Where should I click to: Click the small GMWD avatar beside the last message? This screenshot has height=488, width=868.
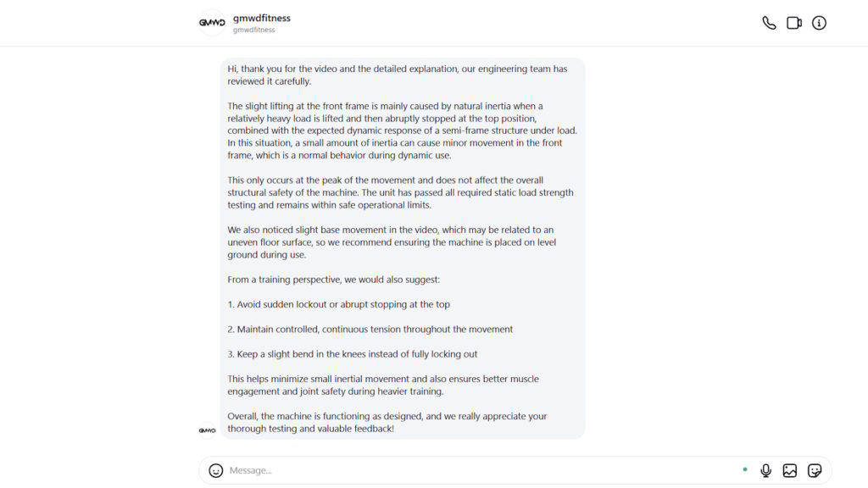point(208,430)
